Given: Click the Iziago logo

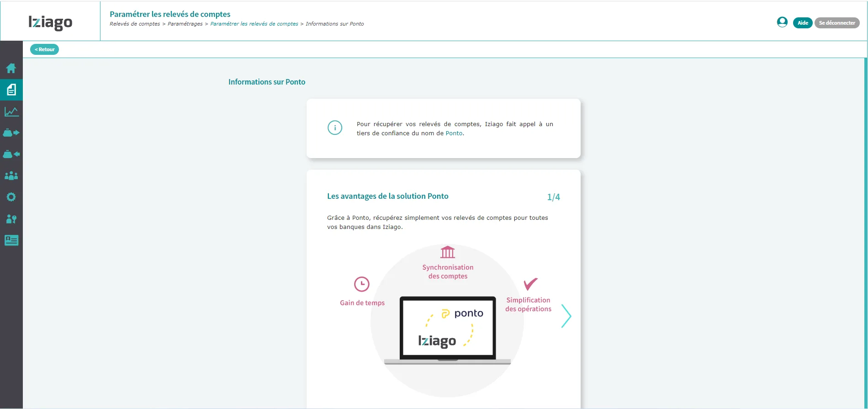Looking at the screenshot, I should click(50, 22).
